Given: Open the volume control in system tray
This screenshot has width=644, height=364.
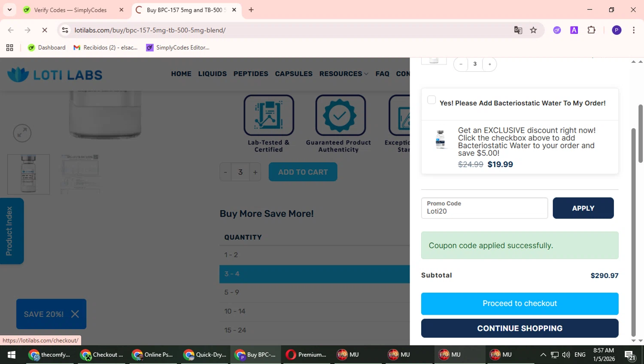Looking at the screenshot, I should click(566, 355).
